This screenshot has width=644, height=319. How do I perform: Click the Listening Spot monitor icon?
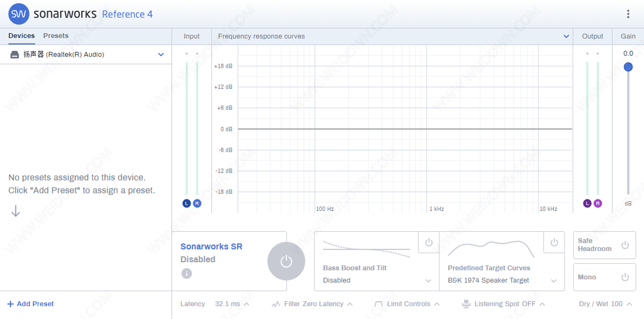(466, 304)
